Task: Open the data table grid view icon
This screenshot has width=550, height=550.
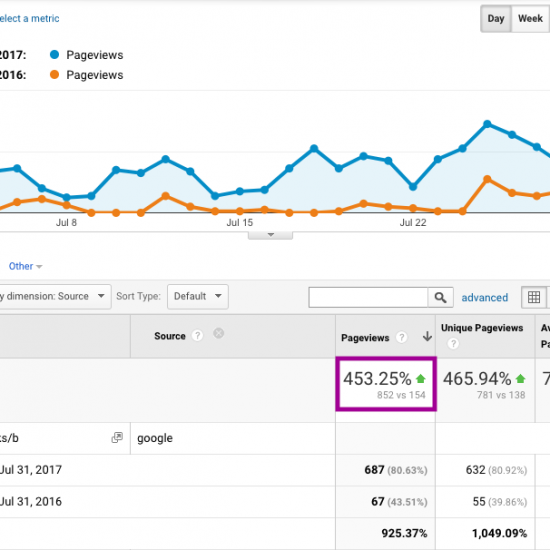Action: pyautogui.click(x=534, y=297)
